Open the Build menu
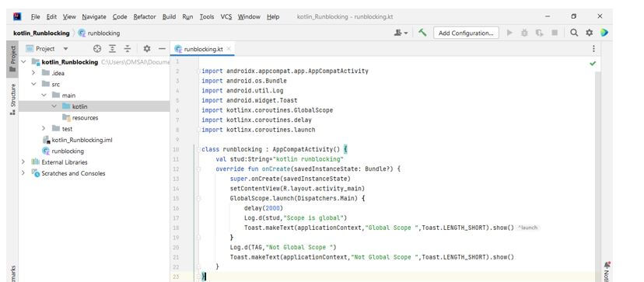The image size is (644, 282). point(169,17)
